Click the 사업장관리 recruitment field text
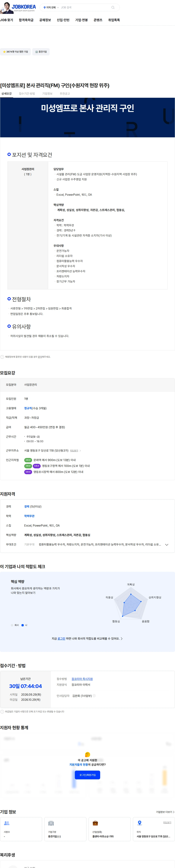This screenshot has width=175, height=868. point(31,384)
